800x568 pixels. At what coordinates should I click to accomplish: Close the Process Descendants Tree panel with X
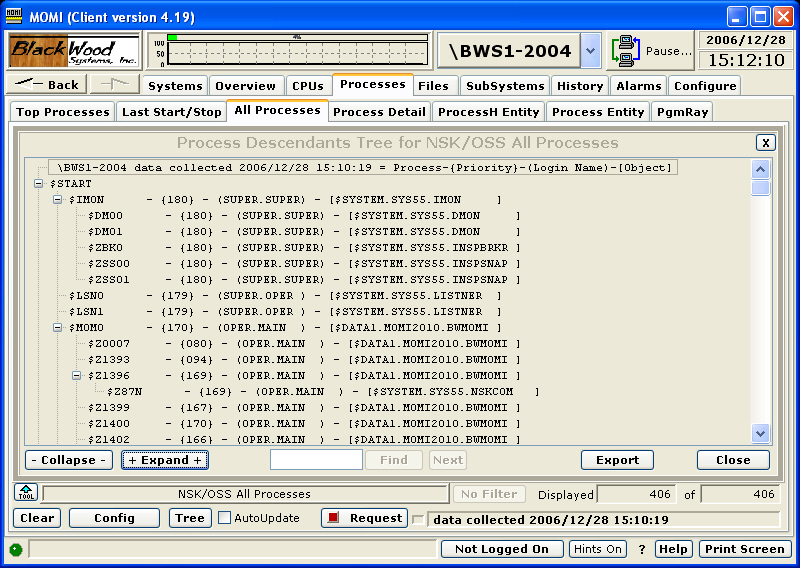(x=765, y=143)
